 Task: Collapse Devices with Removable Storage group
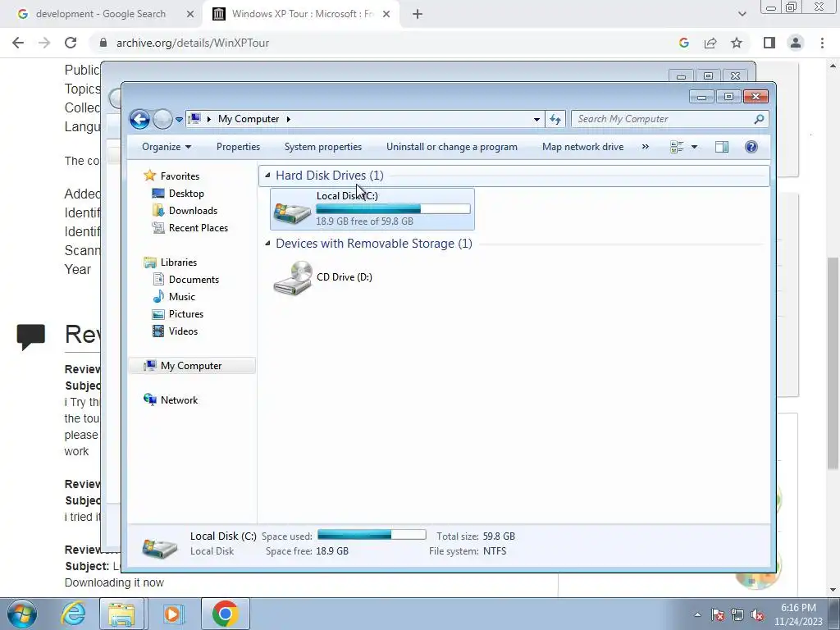267,243
